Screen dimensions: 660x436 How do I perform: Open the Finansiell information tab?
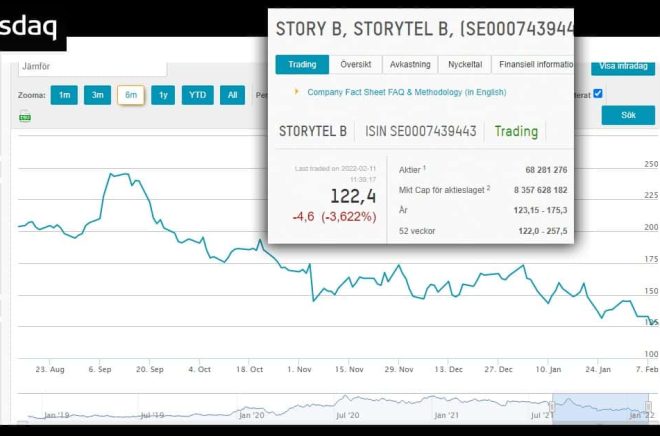coord(533,64)
